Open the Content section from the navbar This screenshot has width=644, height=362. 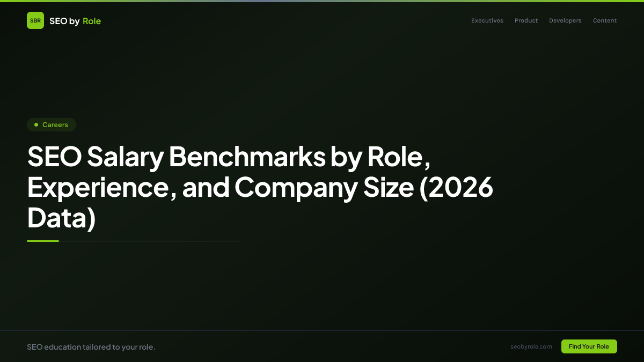coord(604,20)
